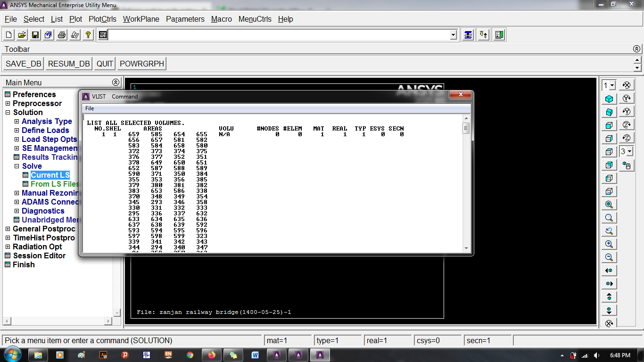
Task: Click the SAVE_DB button
Action: point(24,64)
